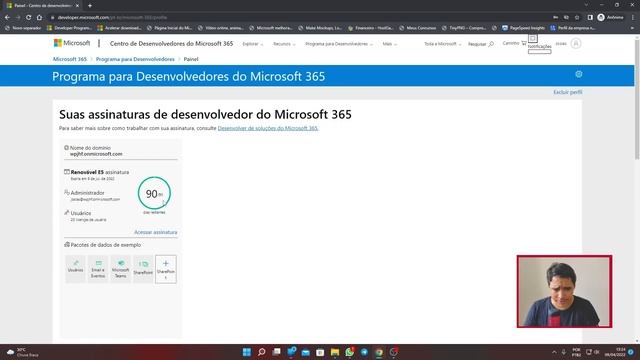This screenshot has height=360, width=640.
Task: Open PageSpeed Insights bookmark
Action: [x=523, y=28]
